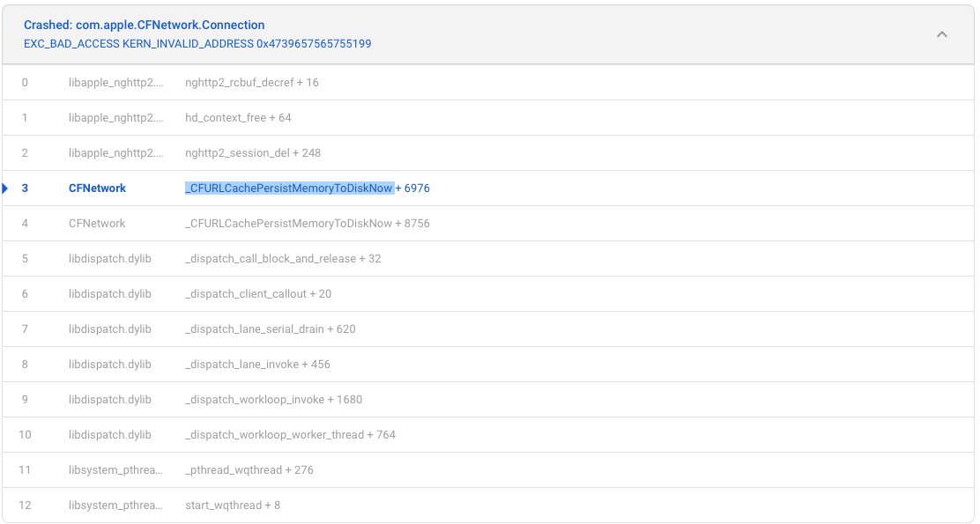980x524 pixels.
Task: Click the libsystem_pthread library label on frame 11
Action: tap(113, 469)
